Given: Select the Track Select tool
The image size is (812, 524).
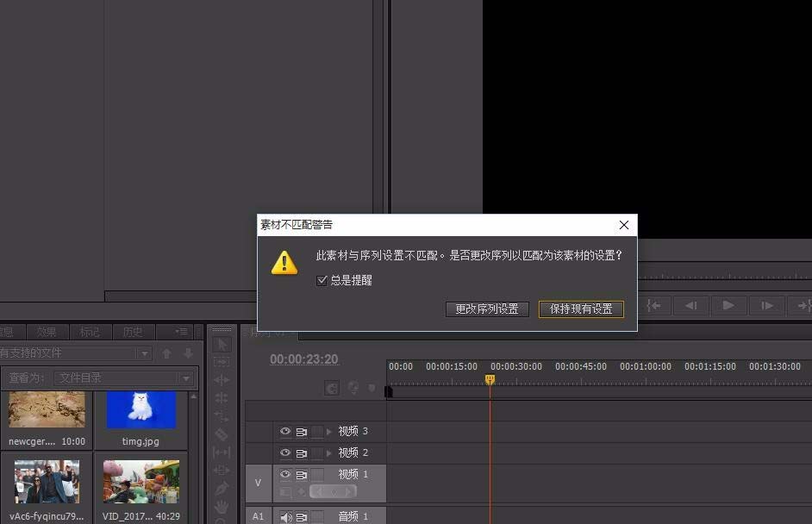Looking at the screenshot, I should 222,363.
